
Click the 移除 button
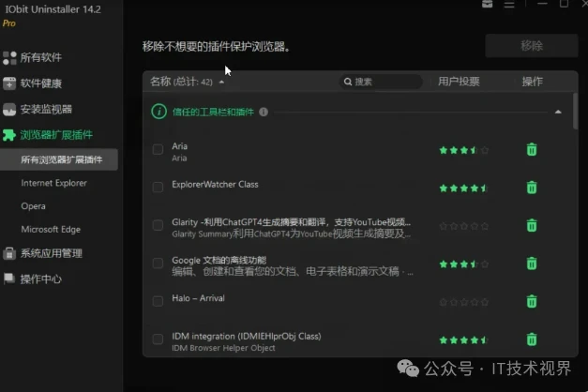532,46
